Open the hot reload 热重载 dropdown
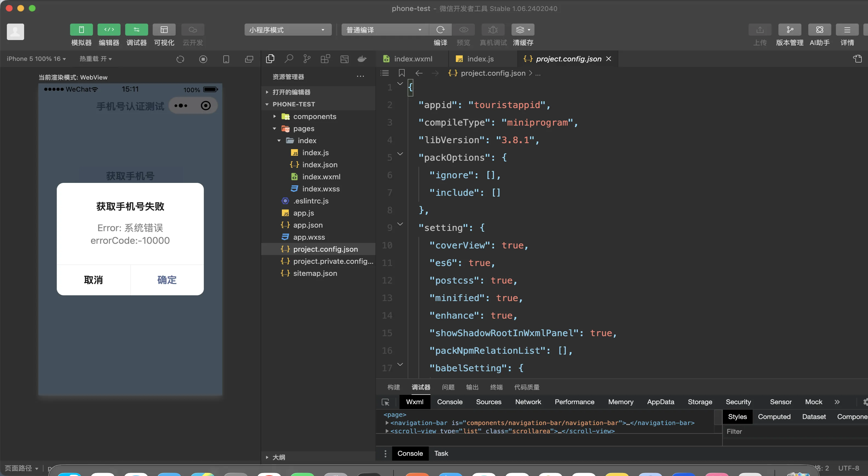 (x=95, y=59)
